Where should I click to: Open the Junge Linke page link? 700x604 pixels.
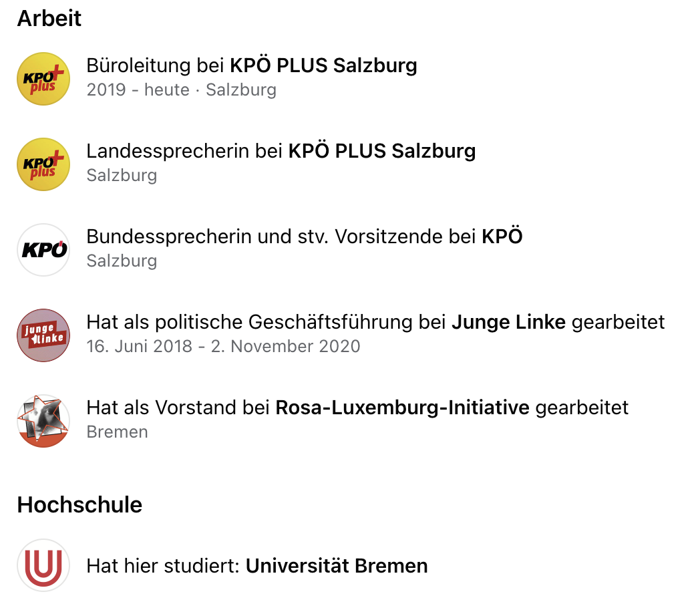coord(508,322)
